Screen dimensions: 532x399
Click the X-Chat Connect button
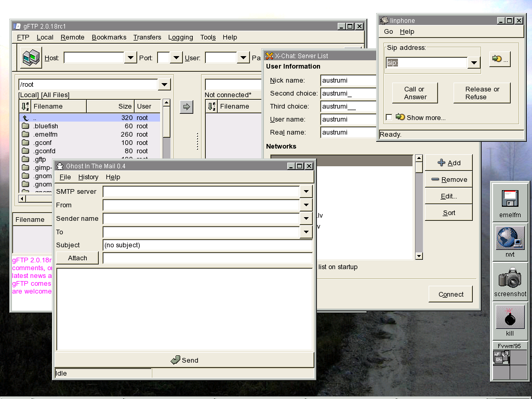450,294
